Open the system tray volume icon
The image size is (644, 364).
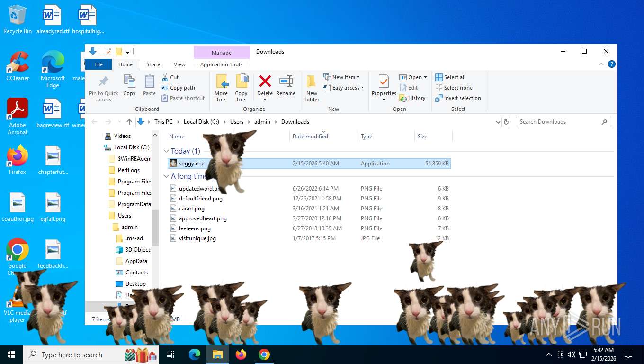click(x=571, y=355)
